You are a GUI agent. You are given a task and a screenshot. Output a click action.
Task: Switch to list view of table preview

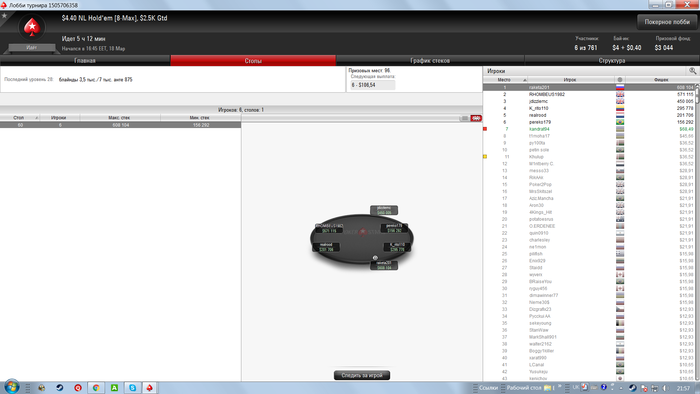pos(465,118)
